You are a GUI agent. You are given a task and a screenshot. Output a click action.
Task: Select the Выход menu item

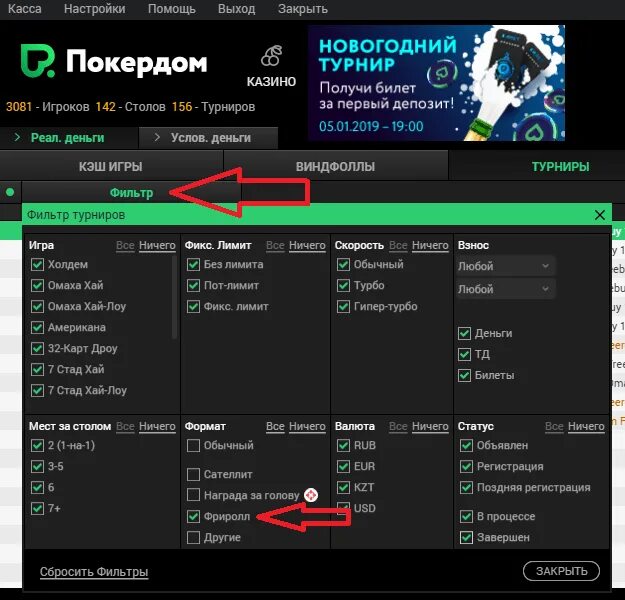point(236,9)
